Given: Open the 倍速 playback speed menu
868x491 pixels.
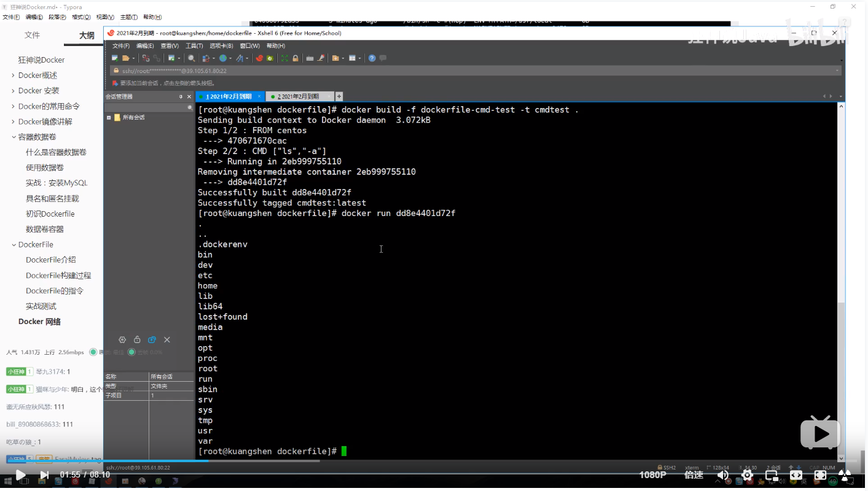Looking at the screenshot, I should [x=694, y=475].
